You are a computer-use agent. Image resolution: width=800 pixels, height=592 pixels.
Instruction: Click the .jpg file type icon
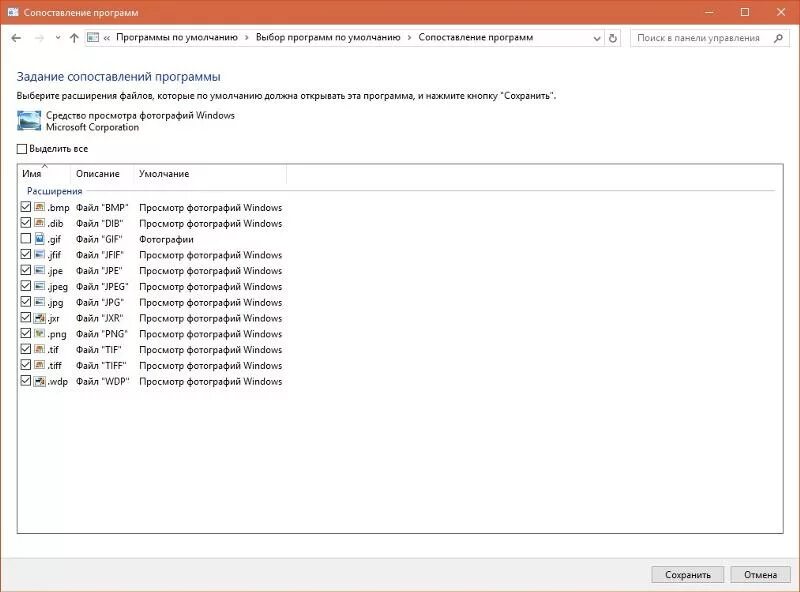[x=40, y=302]
